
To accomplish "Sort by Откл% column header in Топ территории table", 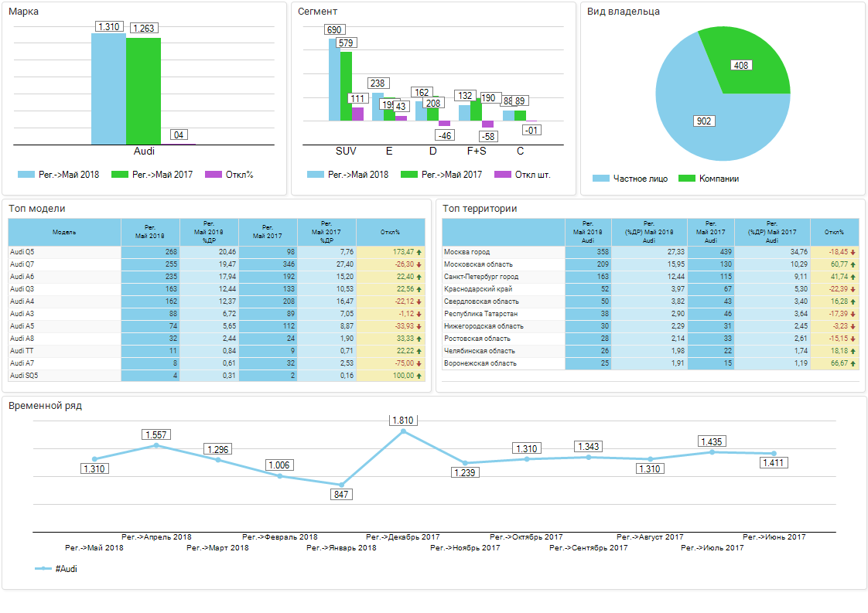I will pos(834,232).
